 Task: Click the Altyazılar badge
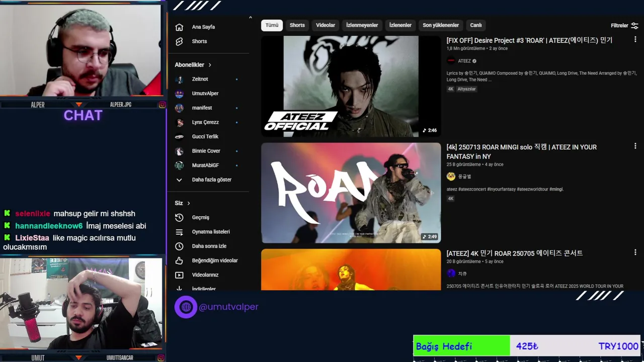[466, 89]
